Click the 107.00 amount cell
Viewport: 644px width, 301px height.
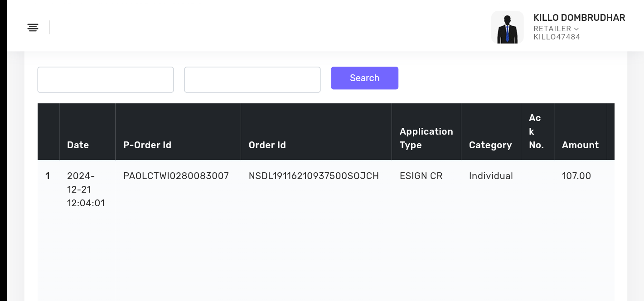pyautogui.click(x=576, y=176)
